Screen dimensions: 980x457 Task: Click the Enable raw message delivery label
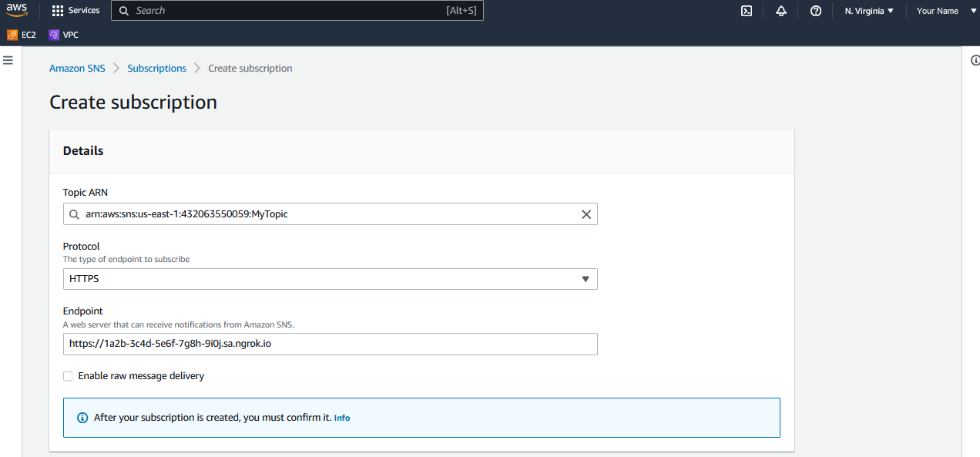tap(141, 376)
